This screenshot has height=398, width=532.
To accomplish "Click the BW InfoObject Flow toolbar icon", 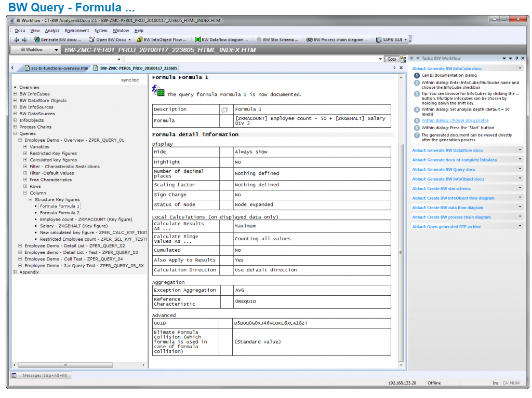I will [139, 39].
